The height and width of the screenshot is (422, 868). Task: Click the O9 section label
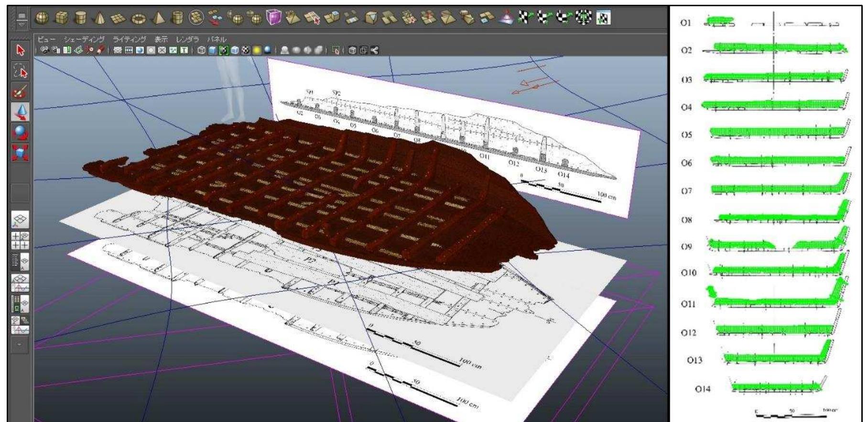pyautogui.click(x=686, y=247)
